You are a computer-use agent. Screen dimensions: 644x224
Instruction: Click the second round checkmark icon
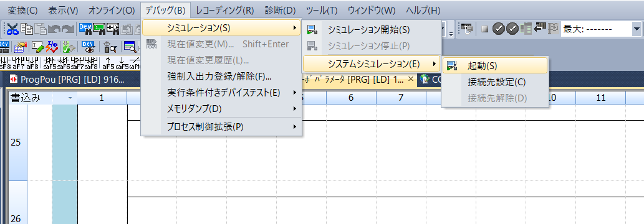point(512,29)
